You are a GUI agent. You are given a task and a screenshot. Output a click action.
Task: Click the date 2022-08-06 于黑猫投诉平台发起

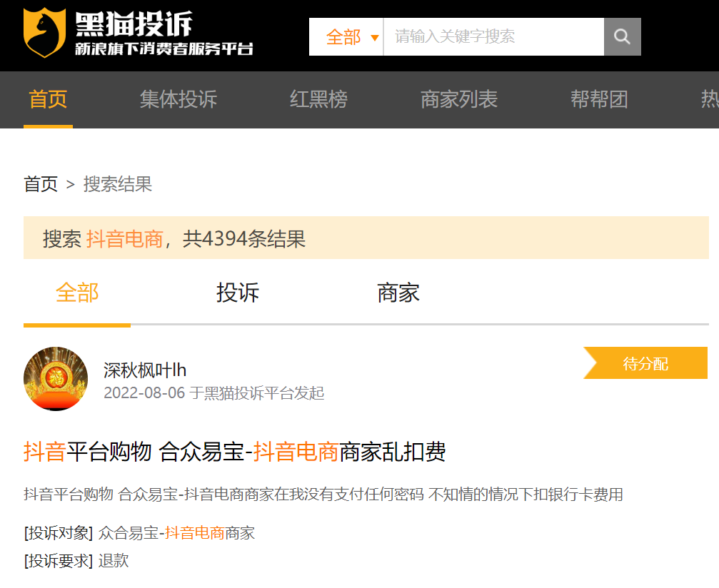click(x=213, y=393)
